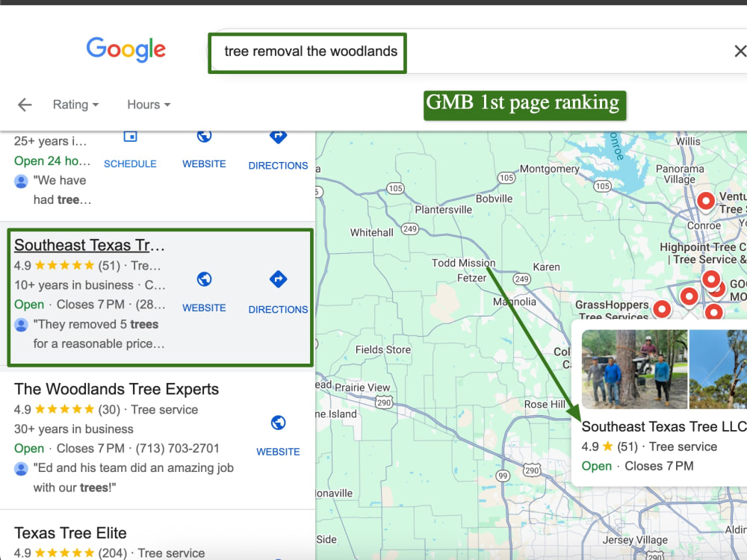The width and height of the screenshot is (747, 560).
Task: Open the Rating filter dropdown
Action: [x=75, y=105]
